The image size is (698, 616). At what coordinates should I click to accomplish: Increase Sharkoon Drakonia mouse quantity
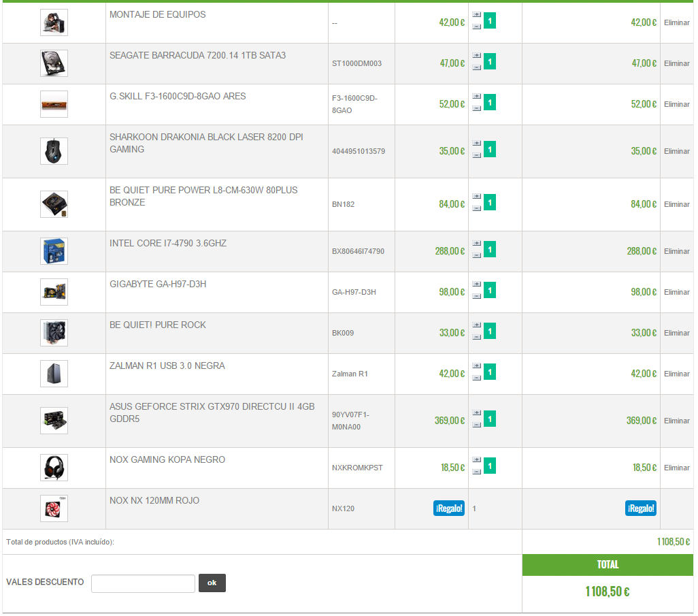pyautogui.click(x=476, y=143)
